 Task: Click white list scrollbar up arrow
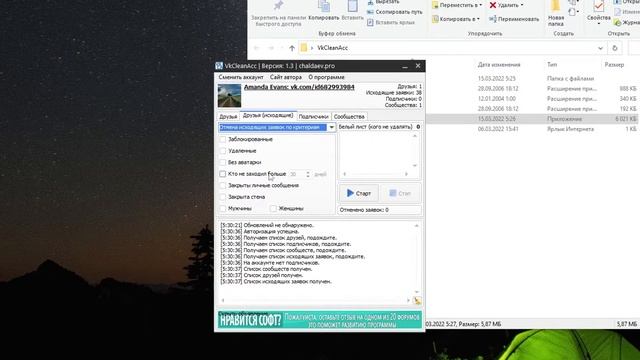pos(415,136)
